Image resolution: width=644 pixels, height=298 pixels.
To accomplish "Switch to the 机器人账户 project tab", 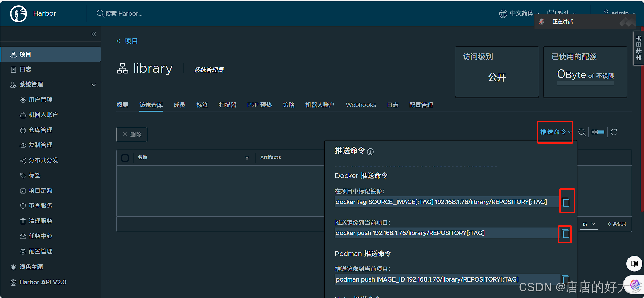I will pyautogui.click(x=320, y=105).
